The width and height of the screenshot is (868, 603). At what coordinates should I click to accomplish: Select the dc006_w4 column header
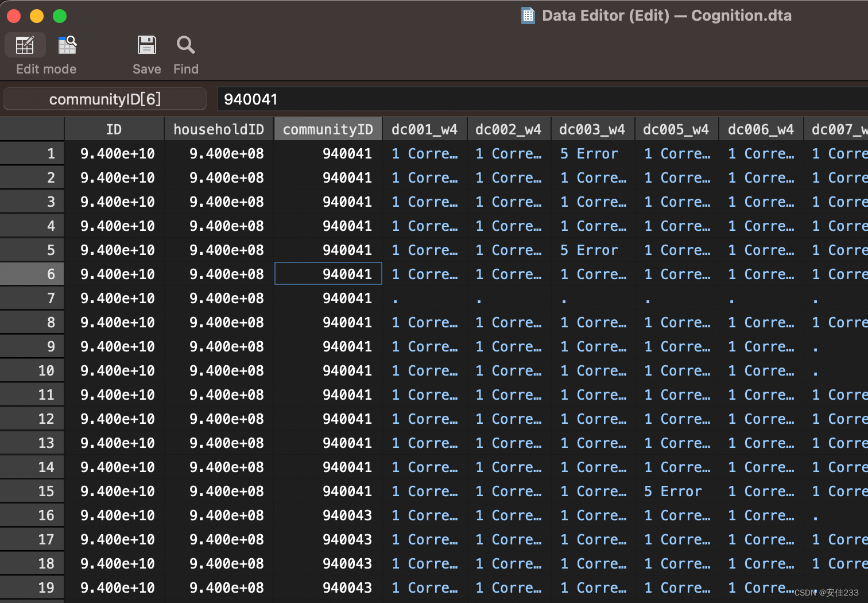point(761,129)
